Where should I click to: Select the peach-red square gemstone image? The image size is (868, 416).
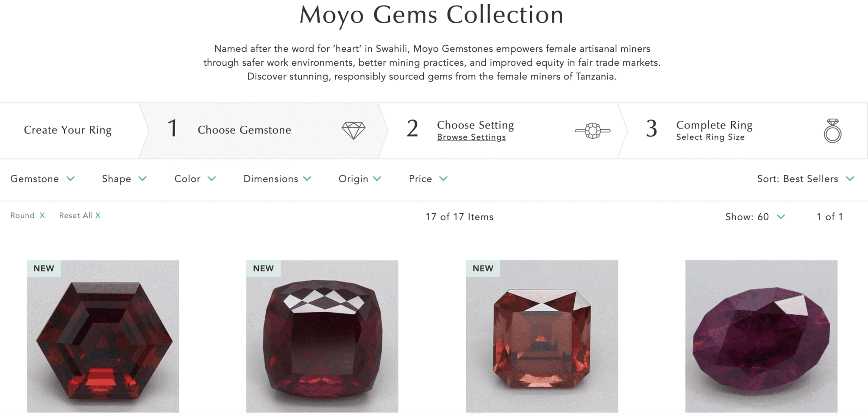point(542,336)
